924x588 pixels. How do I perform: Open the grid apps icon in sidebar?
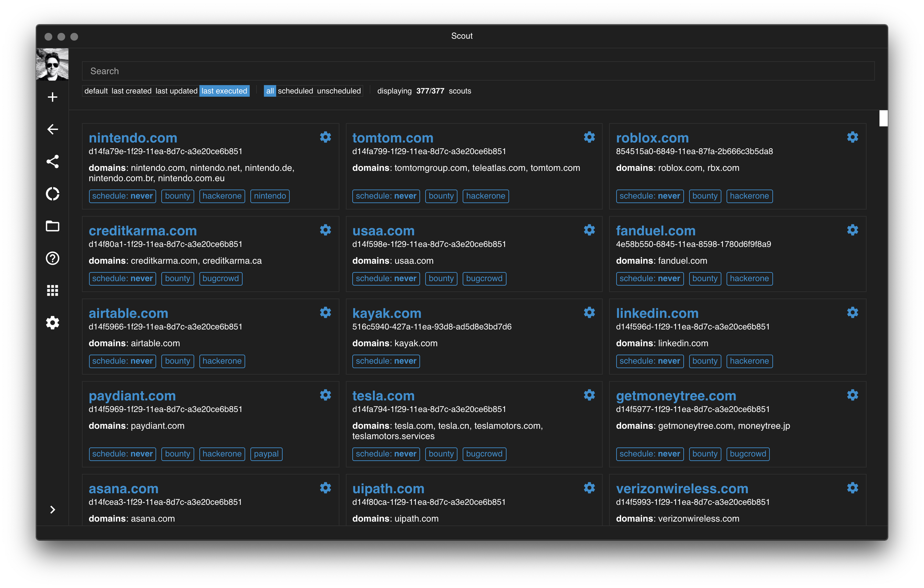pos(53,290)
